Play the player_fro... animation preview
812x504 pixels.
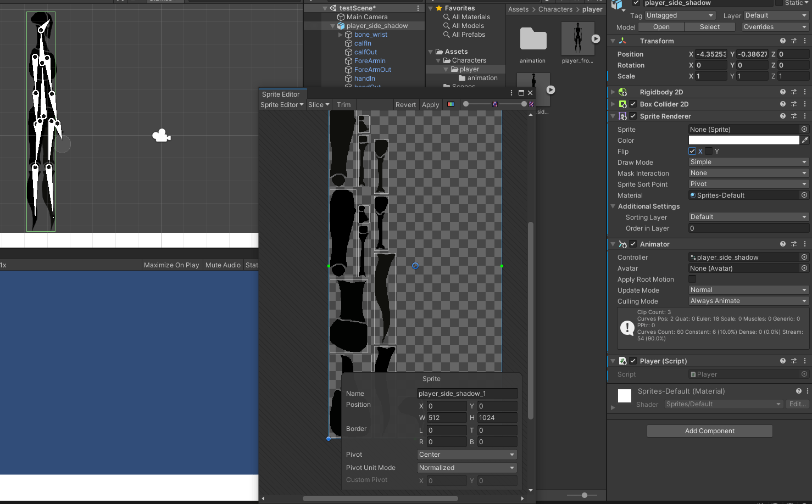click(x=596, y=38)
